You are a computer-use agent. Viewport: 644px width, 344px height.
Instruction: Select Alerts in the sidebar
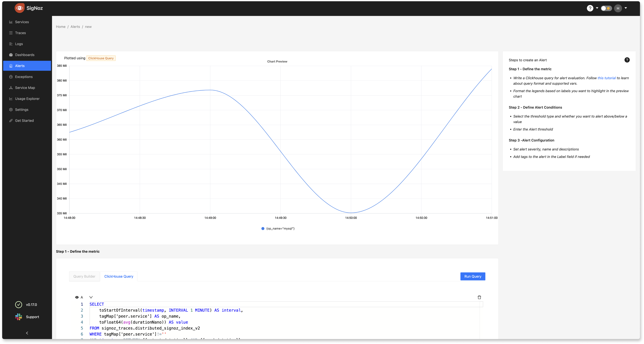pyautogui.click(x=27, y=66)
